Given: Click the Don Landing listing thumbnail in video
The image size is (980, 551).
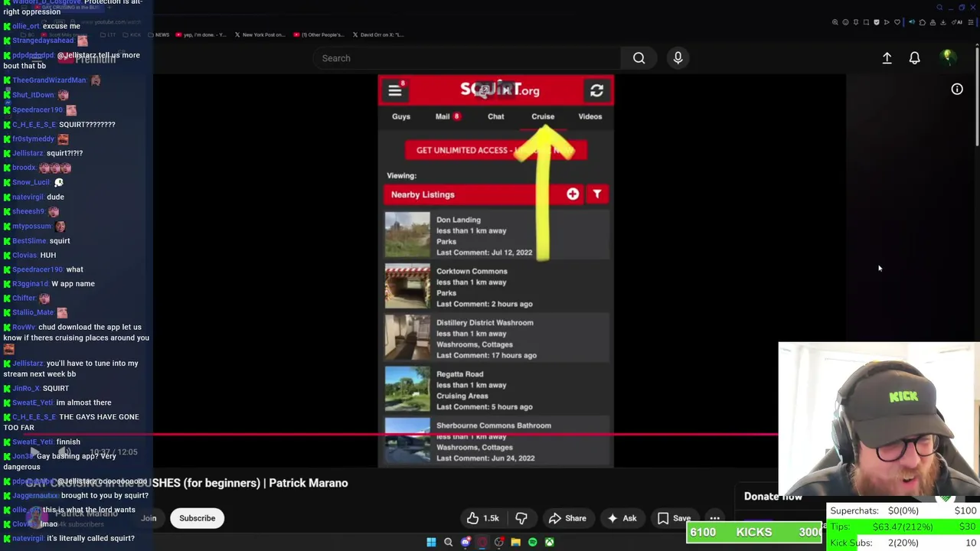Looking at the screenshot, I should click(x=407, y=234).
